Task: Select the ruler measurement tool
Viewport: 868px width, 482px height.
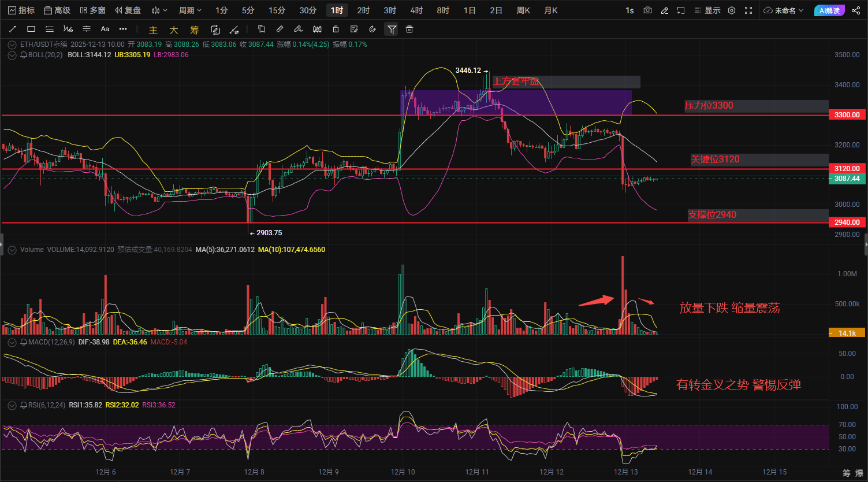Action: 280,29
